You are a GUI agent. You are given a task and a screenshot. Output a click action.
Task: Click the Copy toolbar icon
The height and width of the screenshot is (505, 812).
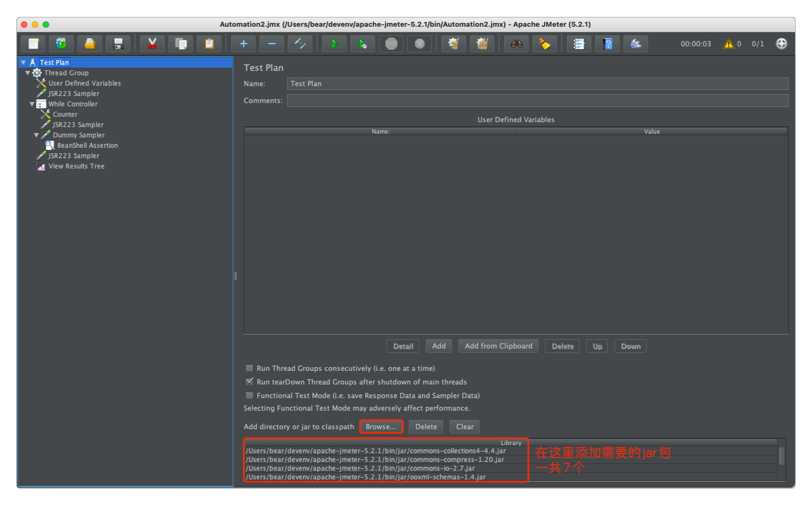pyautogui.click(x=181, y=44)
